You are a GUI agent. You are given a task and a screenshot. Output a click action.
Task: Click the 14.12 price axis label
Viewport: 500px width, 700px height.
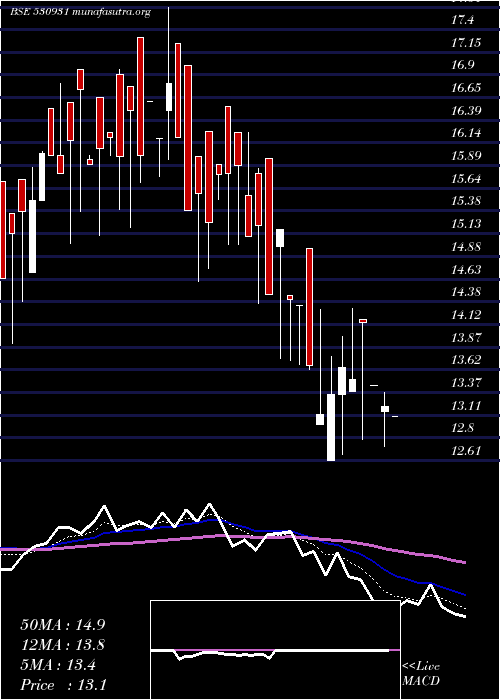coord(466,315)
